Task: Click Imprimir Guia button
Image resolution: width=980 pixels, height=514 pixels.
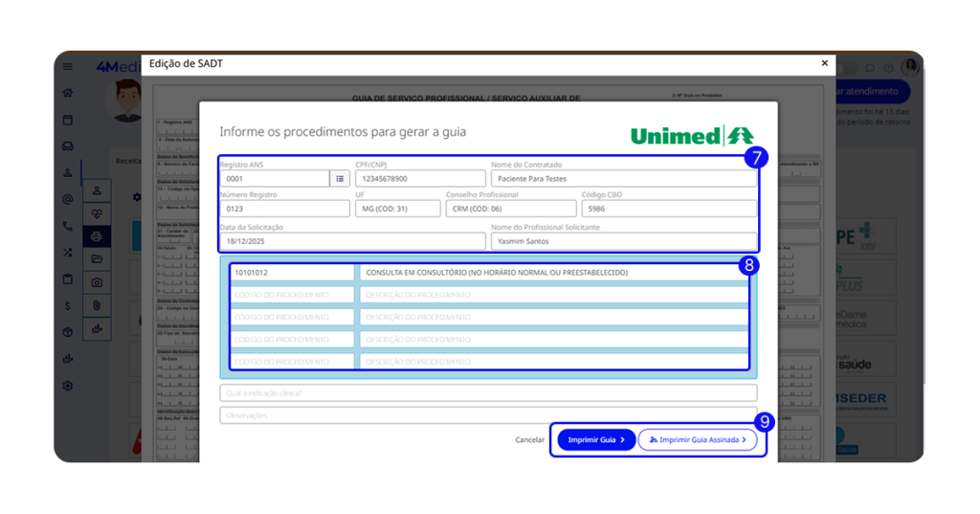Action: coord(596,440)
